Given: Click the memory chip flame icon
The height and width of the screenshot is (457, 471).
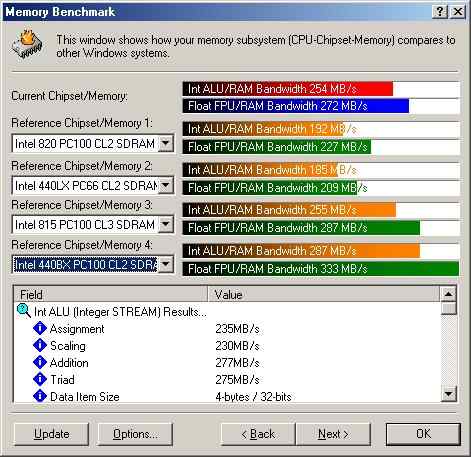Looking at the screenshot, I should click(x=27, y=44).
